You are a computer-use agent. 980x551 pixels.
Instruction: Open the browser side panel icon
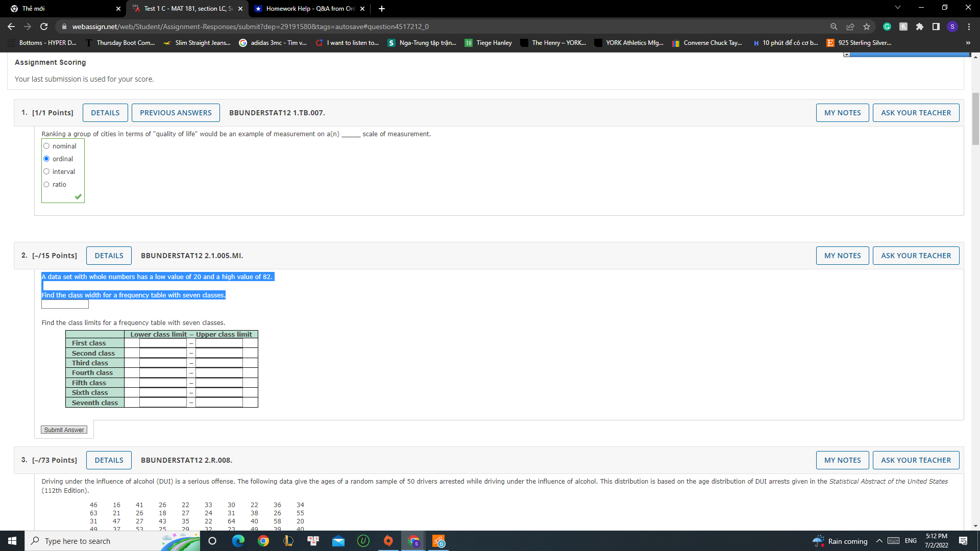click(936, 27)
